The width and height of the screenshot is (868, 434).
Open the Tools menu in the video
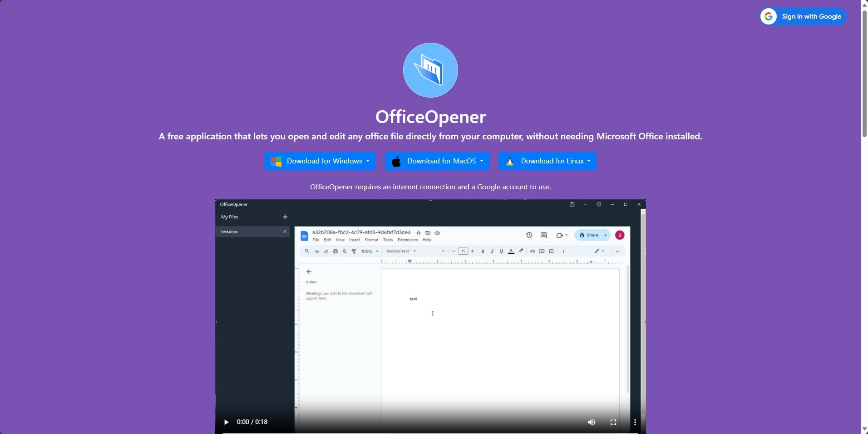click(x=388, y=240)
